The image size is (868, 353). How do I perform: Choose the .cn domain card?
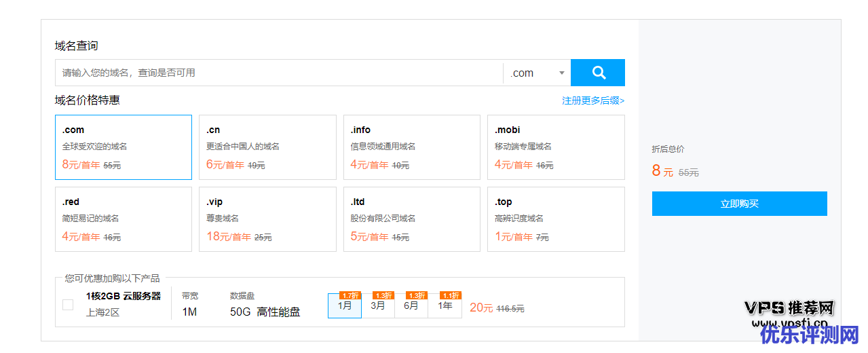(267, 147)
